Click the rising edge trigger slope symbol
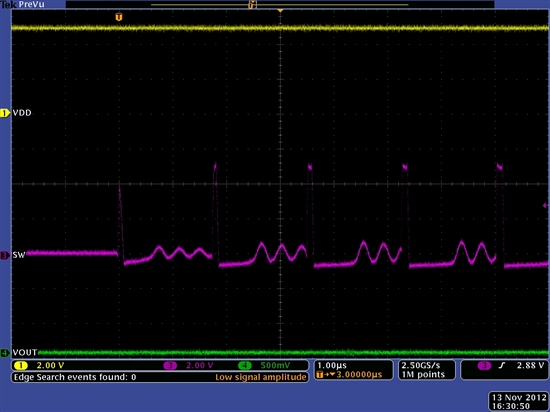 (x=502, y=366)
